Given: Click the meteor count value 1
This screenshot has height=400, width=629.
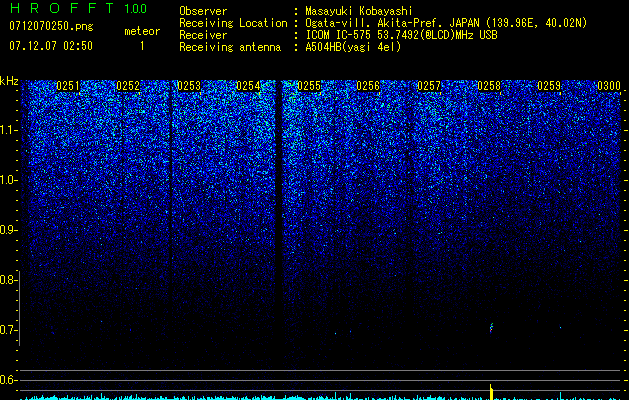Looking at the screenshot, I should pyautogui.click(x=142, y=46).
